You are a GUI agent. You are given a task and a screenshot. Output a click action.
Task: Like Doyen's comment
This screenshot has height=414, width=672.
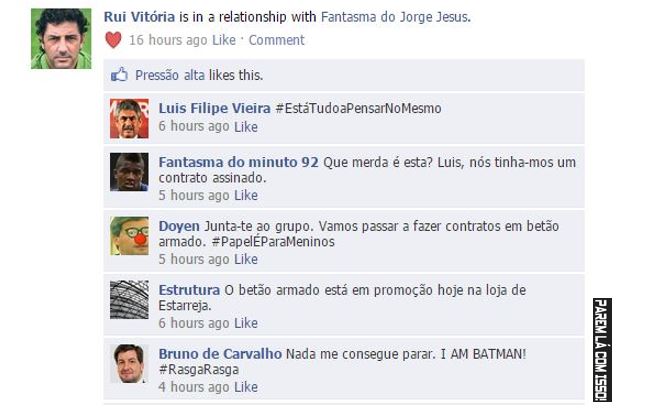[246, 259]
